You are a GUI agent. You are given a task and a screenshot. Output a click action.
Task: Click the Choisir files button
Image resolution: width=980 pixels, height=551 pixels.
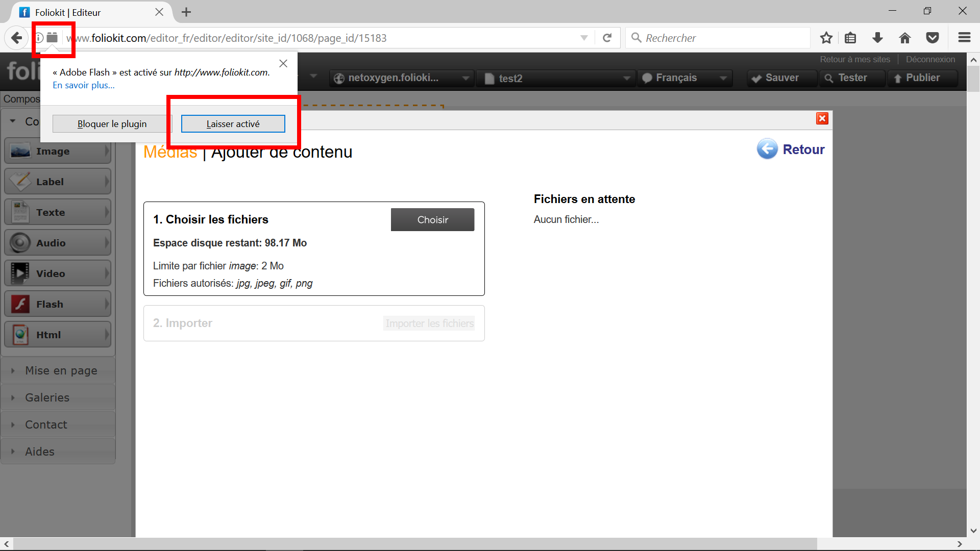coord(432,220)
